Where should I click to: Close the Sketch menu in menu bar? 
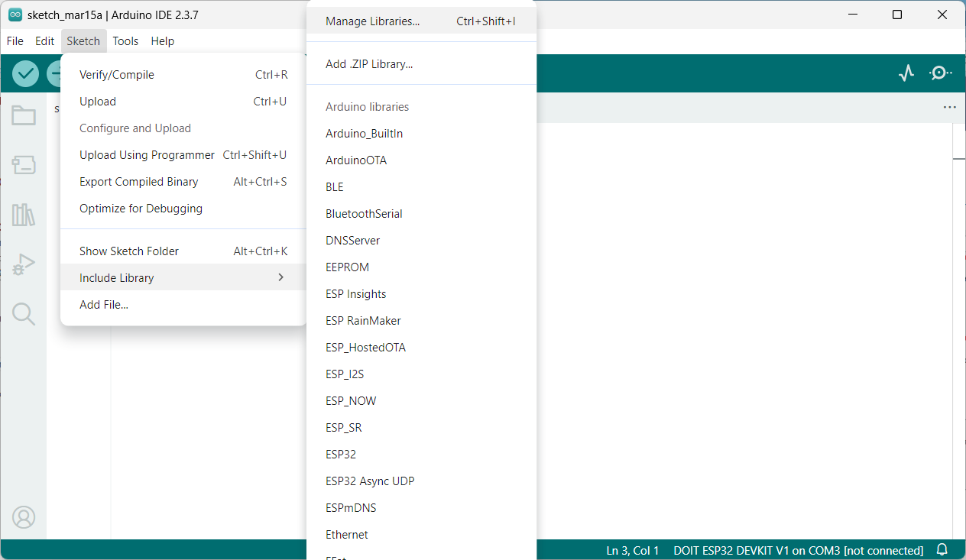(x=83, y=41)
